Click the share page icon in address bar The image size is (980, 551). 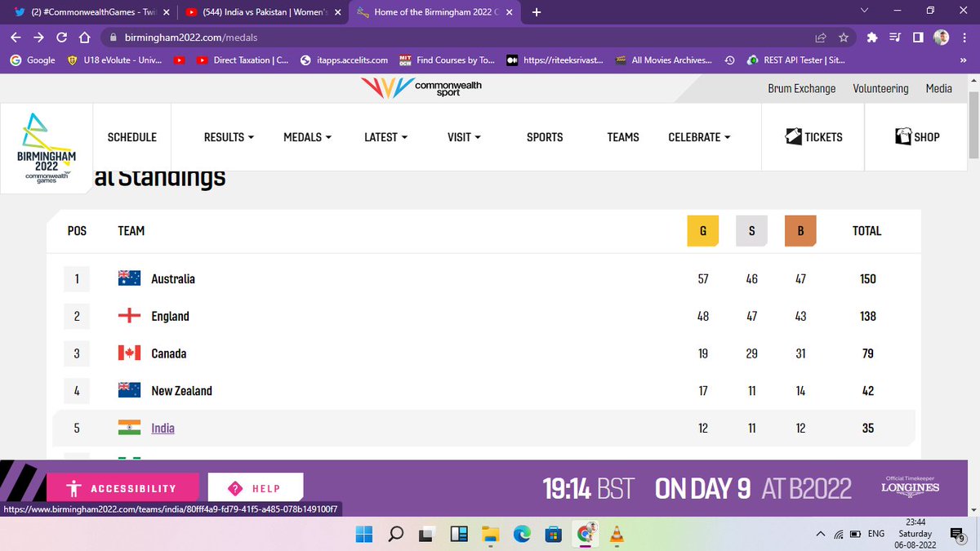pos(821,38)
